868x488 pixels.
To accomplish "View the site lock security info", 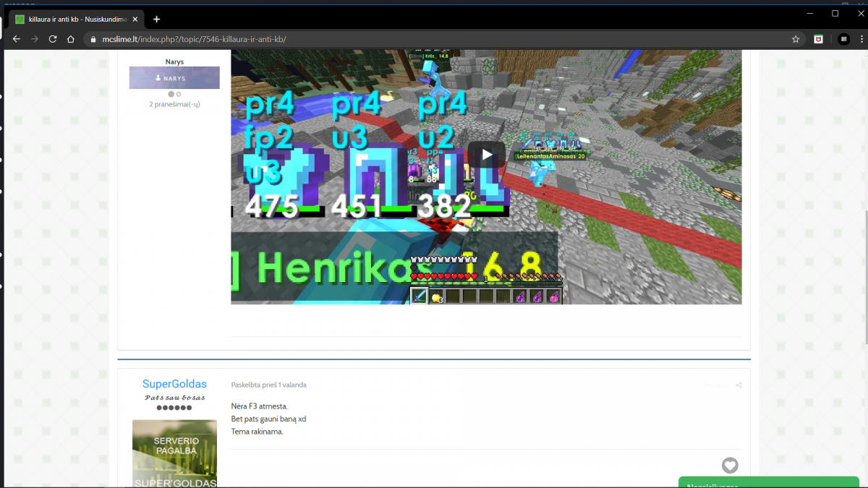I will click(93, 39).
